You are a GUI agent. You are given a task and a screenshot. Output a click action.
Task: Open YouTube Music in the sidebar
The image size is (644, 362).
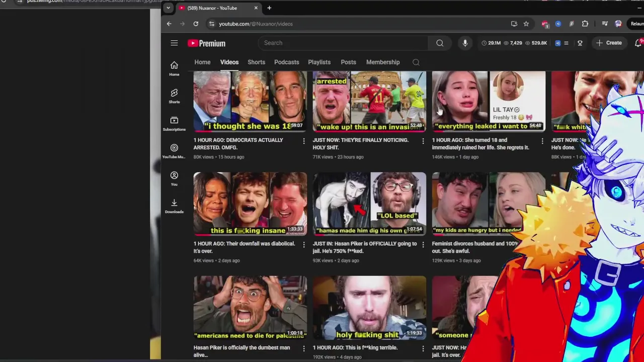(x=174, y=151)
